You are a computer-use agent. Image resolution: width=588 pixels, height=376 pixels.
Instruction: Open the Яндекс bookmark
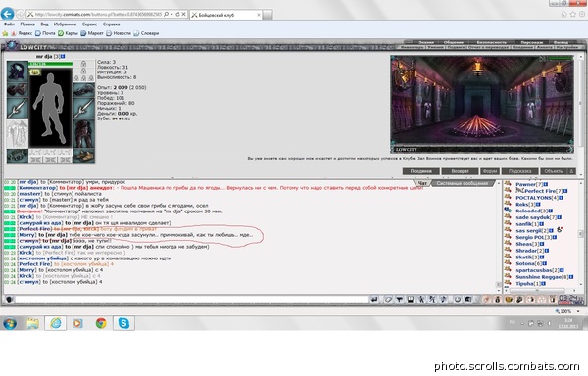[x=22, y=33]
